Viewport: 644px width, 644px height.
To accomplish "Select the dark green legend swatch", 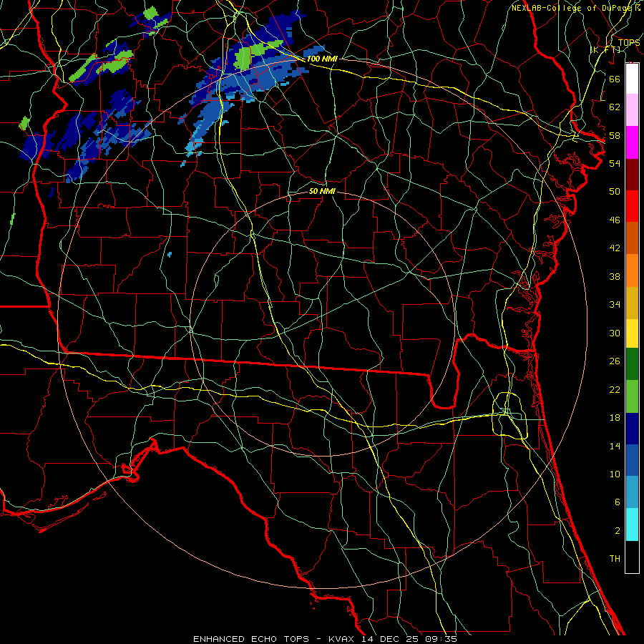I will tap(632, 364).
